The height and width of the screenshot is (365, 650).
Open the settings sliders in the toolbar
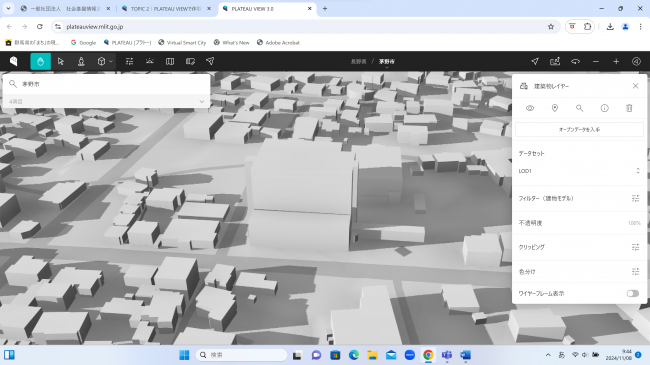[129, 61]
